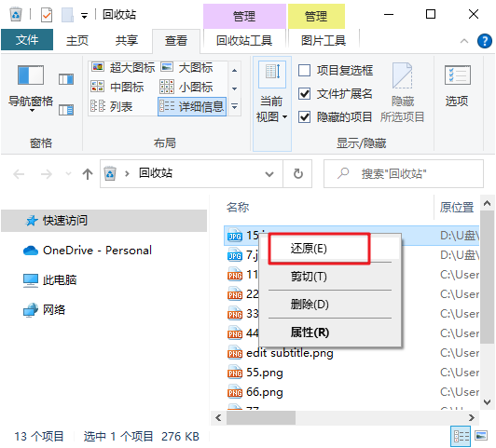Viewport: 496px width, 448px height.
Task: Open the 文件 menu tab
Action: coord(27,40)
